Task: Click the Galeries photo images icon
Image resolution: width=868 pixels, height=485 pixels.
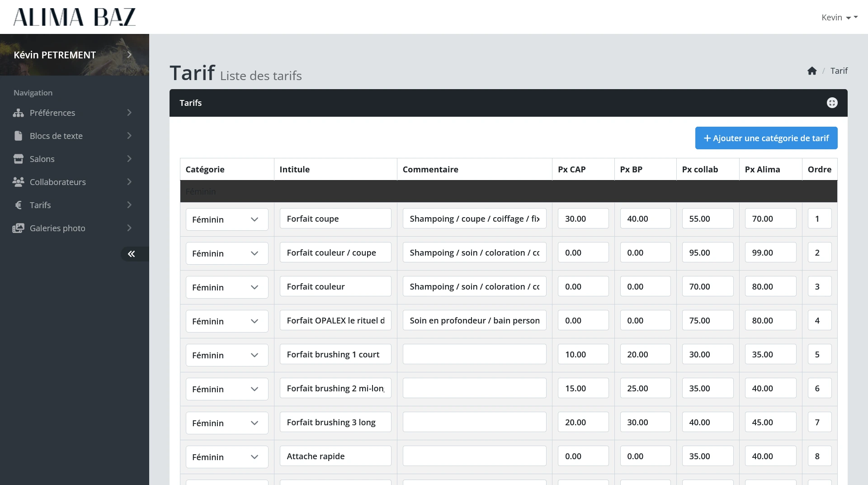Action: [x=18, y=228]
